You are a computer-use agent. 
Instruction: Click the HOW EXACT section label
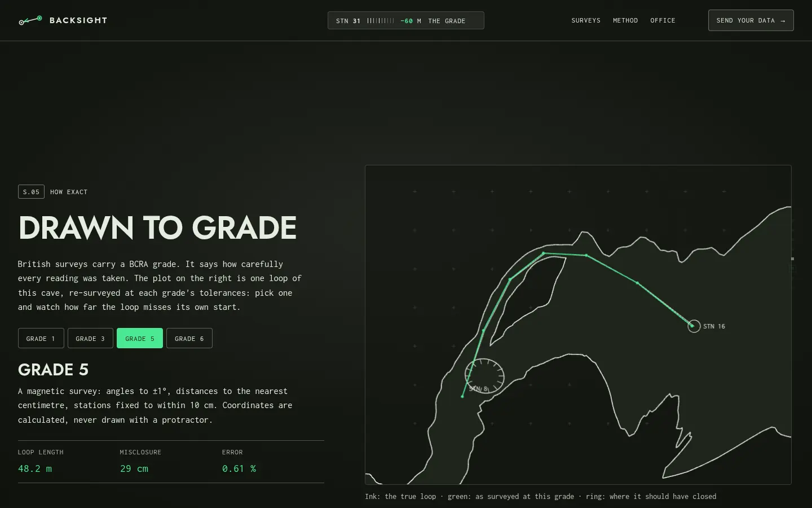click(x=69, y=192)
